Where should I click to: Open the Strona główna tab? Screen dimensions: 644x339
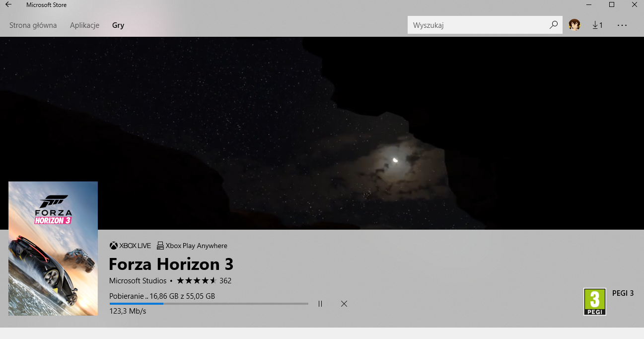coord(33,25)
